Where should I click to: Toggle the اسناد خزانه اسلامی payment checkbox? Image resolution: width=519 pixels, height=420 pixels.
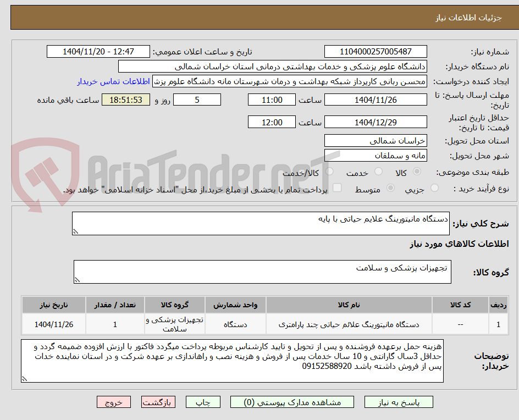(337, 187)
